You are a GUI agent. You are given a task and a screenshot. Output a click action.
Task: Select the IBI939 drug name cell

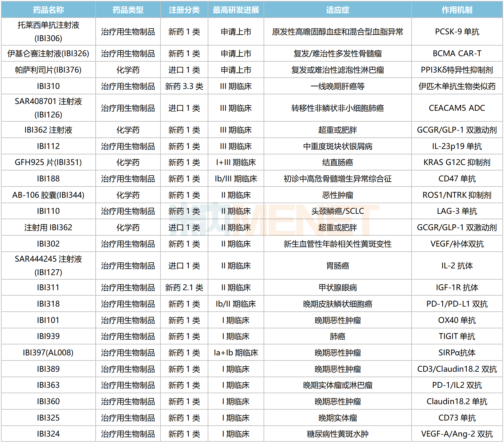48,336
